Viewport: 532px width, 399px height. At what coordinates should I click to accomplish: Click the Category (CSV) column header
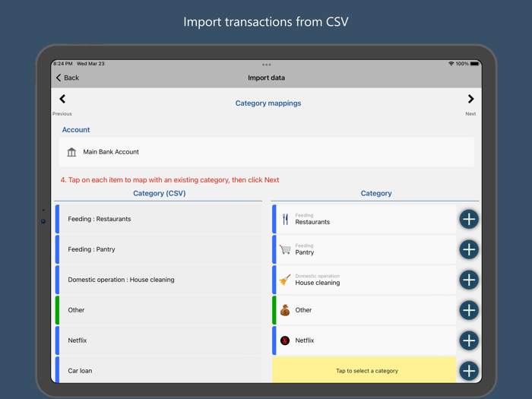[x=159, y=193]
